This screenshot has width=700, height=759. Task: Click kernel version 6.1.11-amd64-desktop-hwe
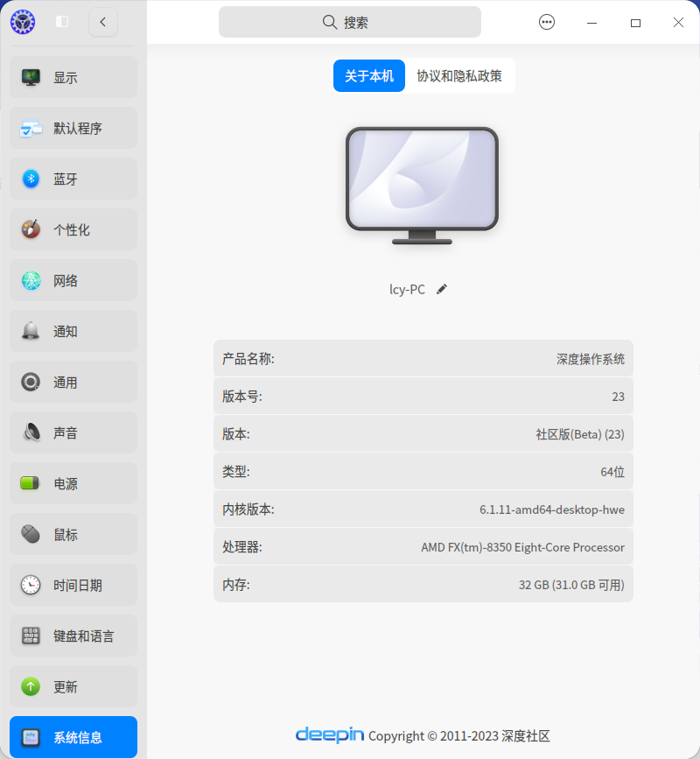[552, 510]
